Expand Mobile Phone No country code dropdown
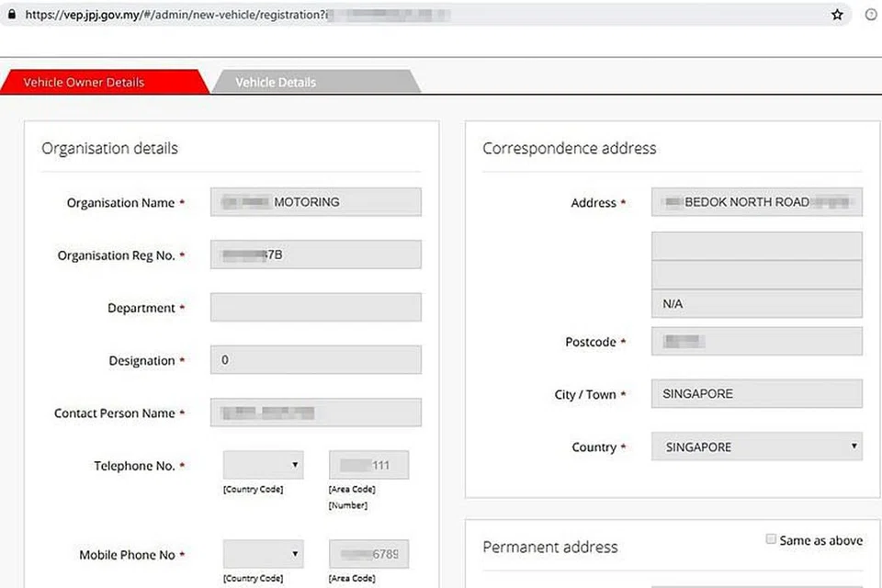 (x=263, y=554)
